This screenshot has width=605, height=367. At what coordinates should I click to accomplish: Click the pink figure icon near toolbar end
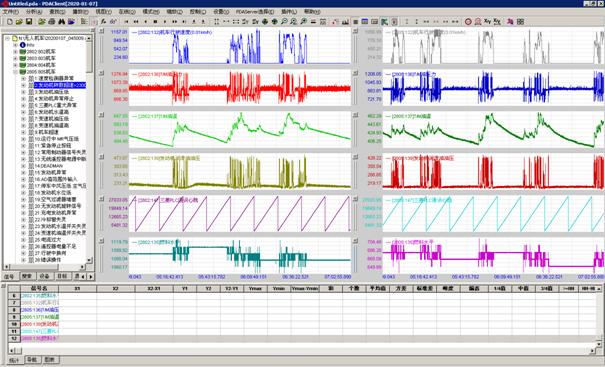pos(510,22)
